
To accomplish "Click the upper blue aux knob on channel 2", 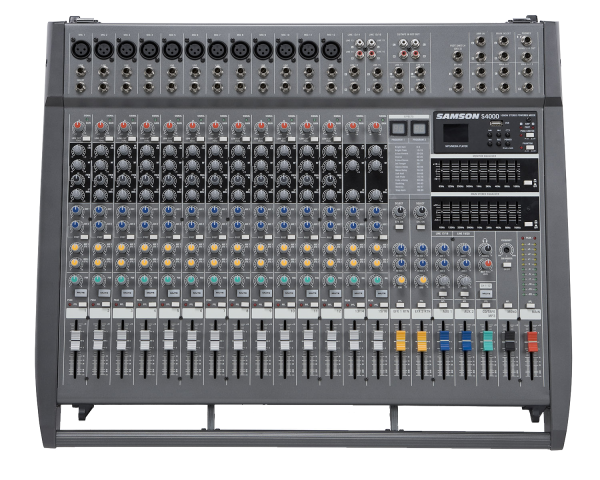I will [100, 210].
